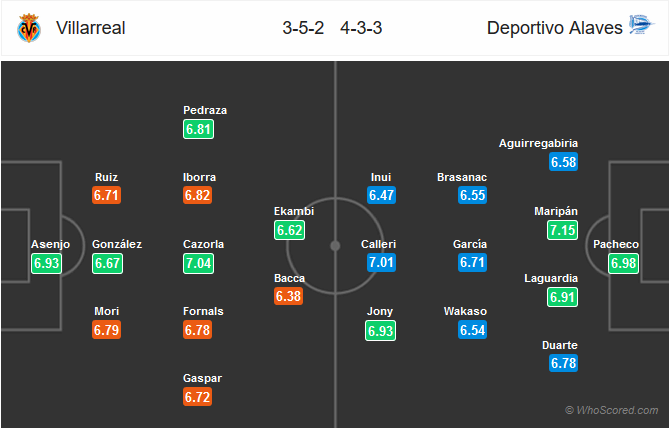Select the Deportivo Alaves team name

point(553,29)
